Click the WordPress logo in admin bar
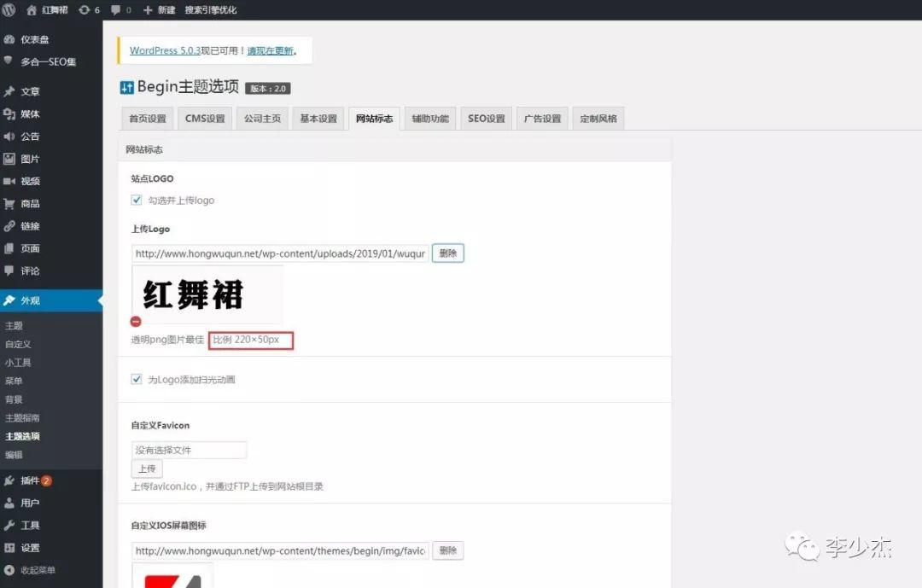 point(9,9)
